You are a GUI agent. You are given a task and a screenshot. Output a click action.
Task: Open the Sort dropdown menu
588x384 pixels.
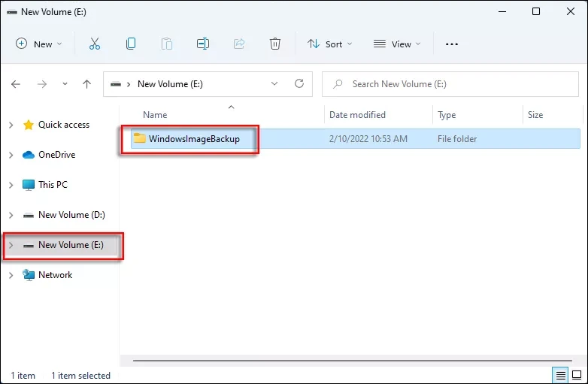329,44
